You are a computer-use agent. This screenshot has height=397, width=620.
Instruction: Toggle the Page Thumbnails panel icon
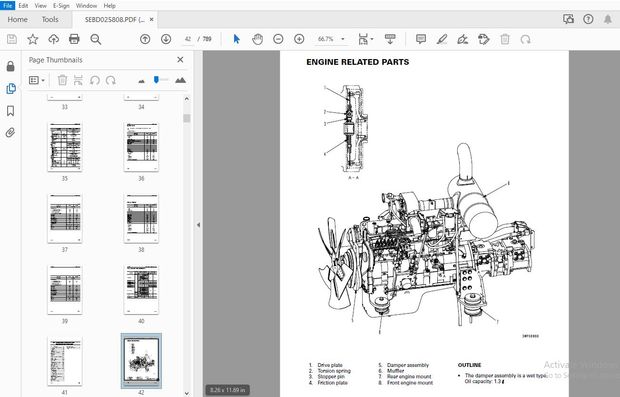click(11, 89)
